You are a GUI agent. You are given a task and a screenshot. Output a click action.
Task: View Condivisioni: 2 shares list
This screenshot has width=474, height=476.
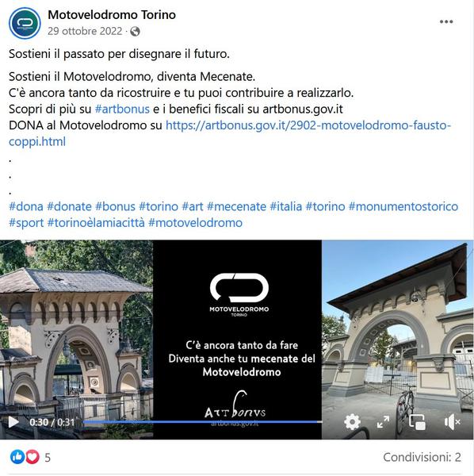pyautogui.click(x=422, y=457)
